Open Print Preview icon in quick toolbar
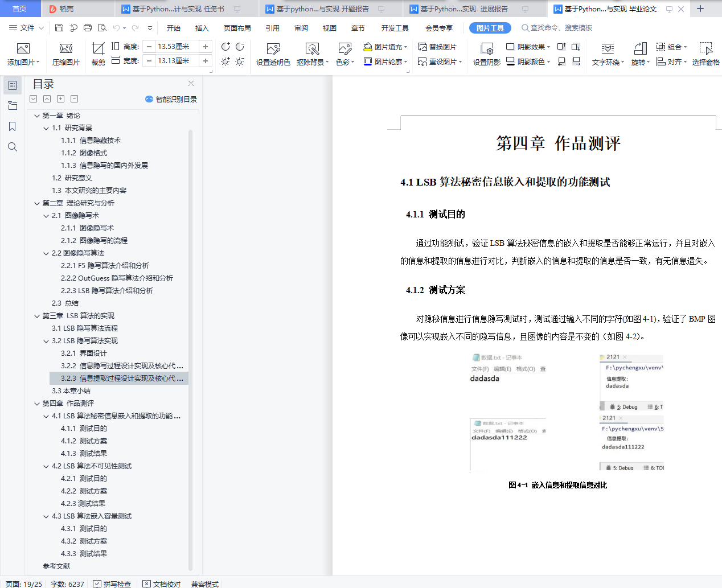This screenshot has width=722, height=588. click(x=102, y=28)
